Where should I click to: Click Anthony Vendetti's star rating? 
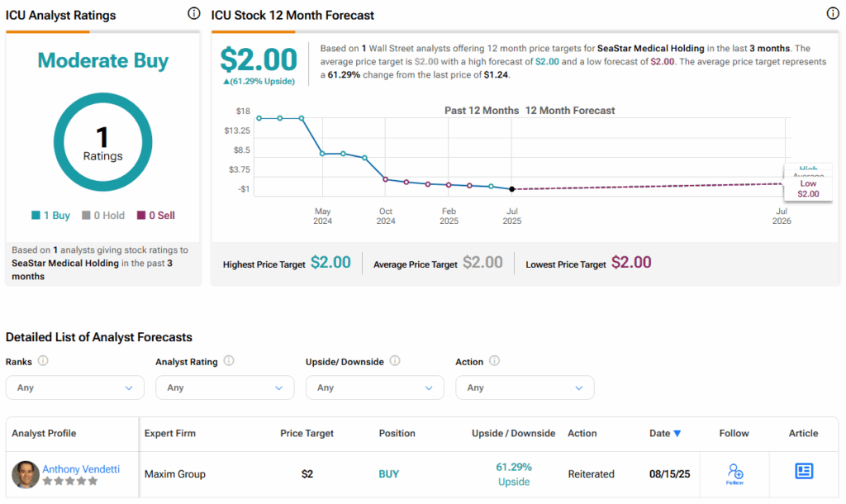pyautogui.click(x=70, y=481)
